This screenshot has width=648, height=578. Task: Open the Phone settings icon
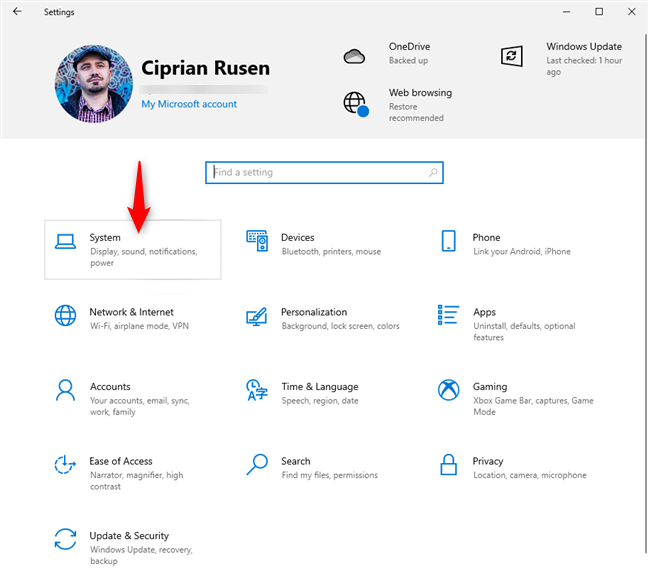point(449,241)
